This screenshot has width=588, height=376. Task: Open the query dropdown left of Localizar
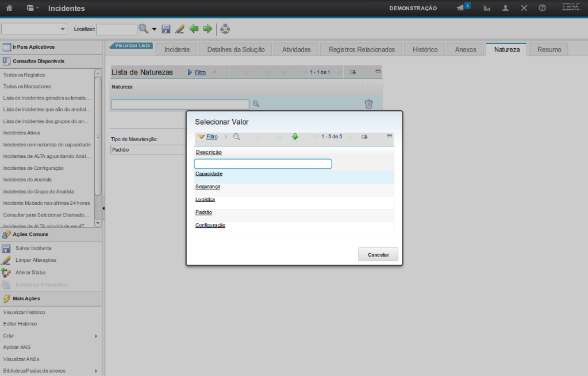tap(34, 29)
